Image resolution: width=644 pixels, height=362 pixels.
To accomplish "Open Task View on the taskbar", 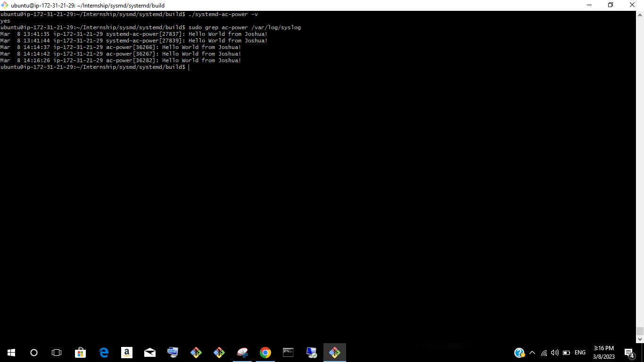I will coord(56,352).
